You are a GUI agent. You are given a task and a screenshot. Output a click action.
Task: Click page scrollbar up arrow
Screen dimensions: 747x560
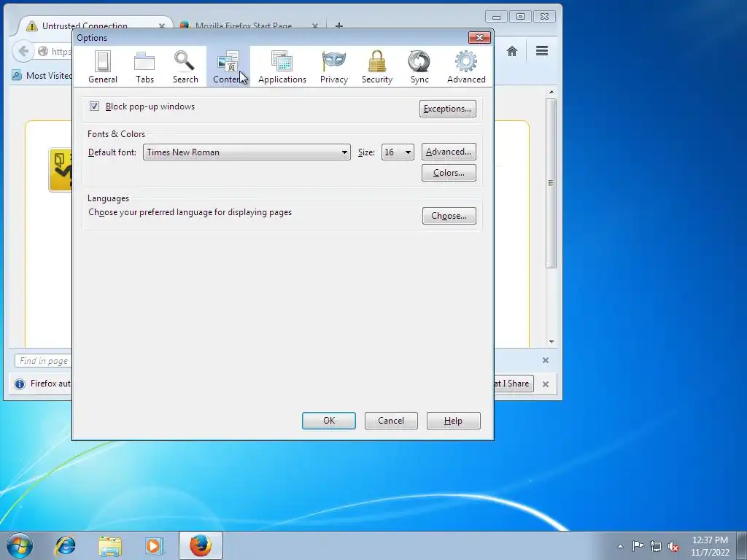click(x=551, y=92)
